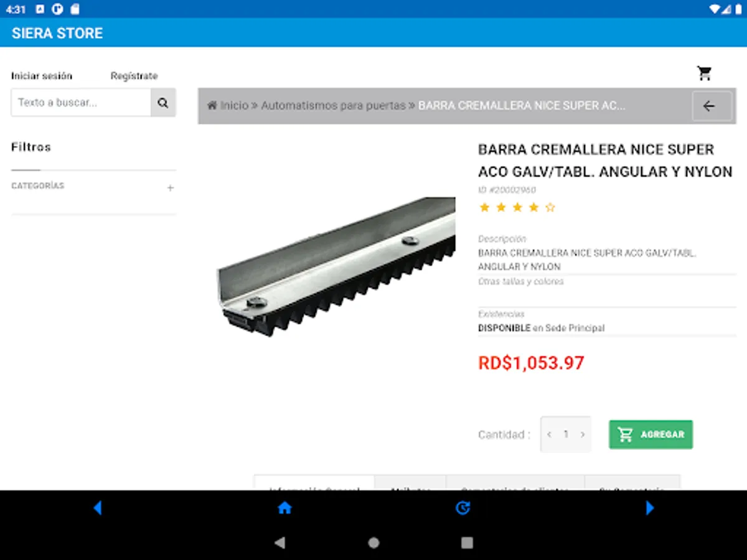Open the shopping cart icon
The image size is (747, 560).
tap(704, 73)
